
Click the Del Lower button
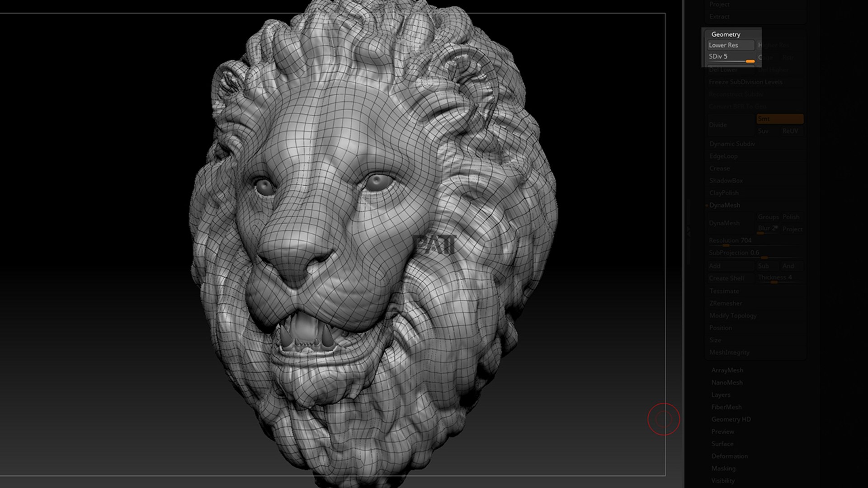pyautogui.click(x=731, y=70)
